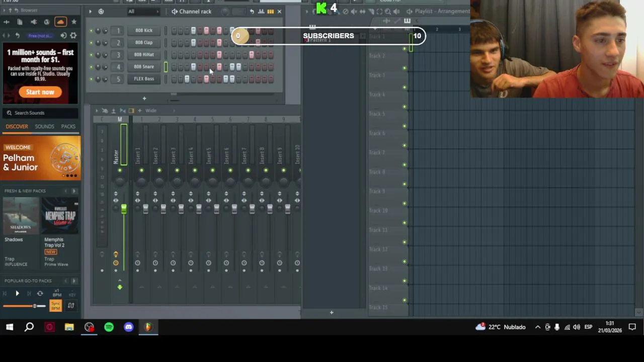The width and height of the screenshot is (644, 362).
Task: Click the login arrow icon in the browser
Action: point(63,36)
